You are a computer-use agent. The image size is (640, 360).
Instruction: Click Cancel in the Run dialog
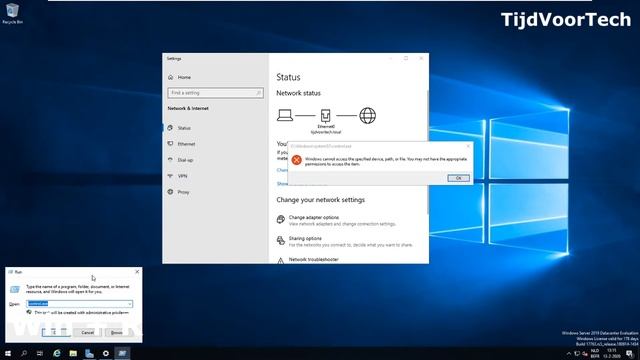[x=87, y=333]
